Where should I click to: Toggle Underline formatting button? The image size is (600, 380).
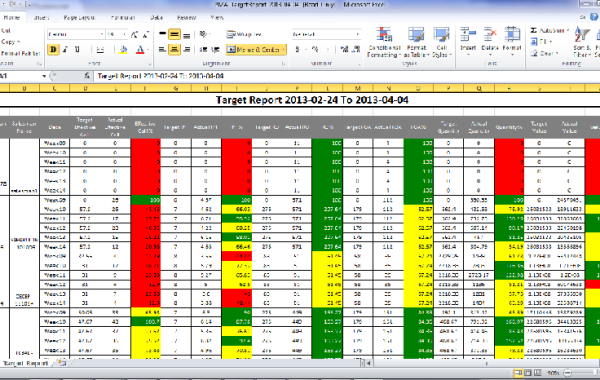click(77, 50)
